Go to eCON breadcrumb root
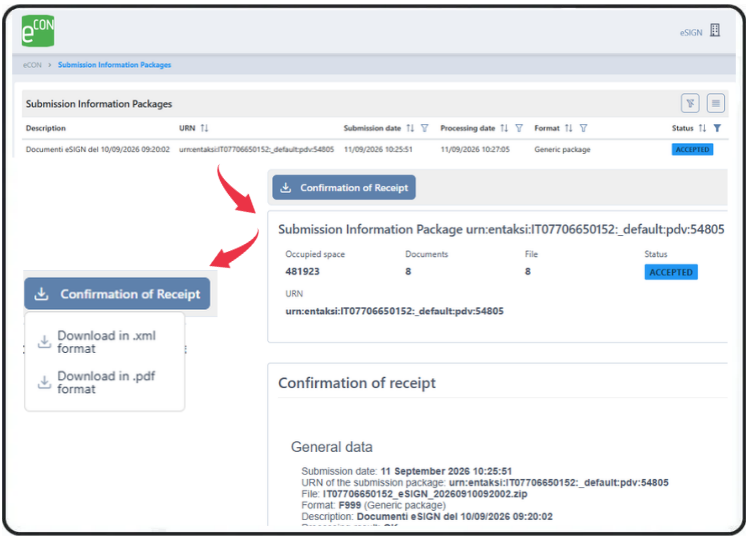748x540 pixels. click(x=32, y=65)
